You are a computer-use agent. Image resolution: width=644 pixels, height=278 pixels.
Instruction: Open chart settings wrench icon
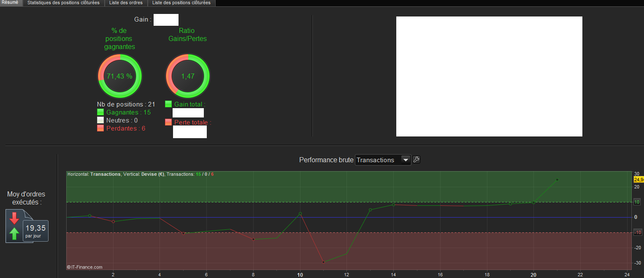416,160
